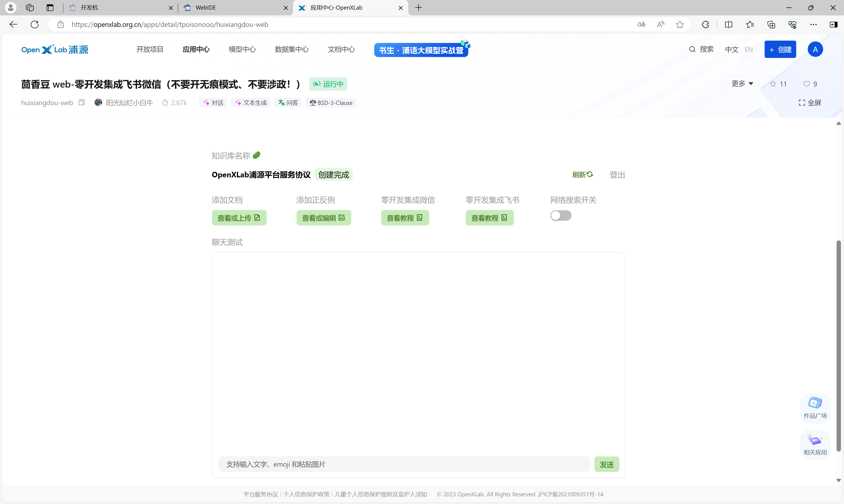
Task: Focus the chat message input field
Action: (404, 464)
